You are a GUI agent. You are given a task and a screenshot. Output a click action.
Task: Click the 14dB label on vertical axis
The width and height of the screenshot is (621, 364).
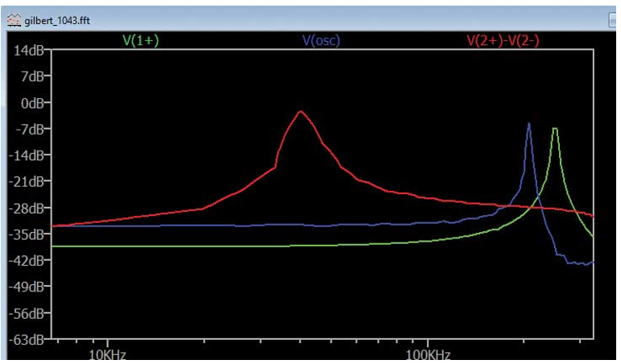[x=28, y=51]
